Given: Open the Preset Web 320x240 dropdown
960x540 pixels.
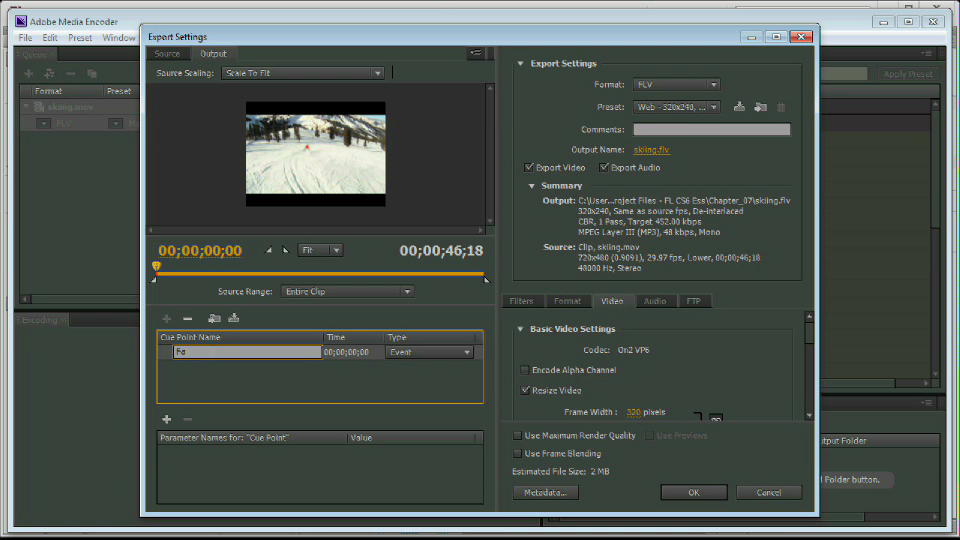Looking at the screenshot, I should click(676, 107).
